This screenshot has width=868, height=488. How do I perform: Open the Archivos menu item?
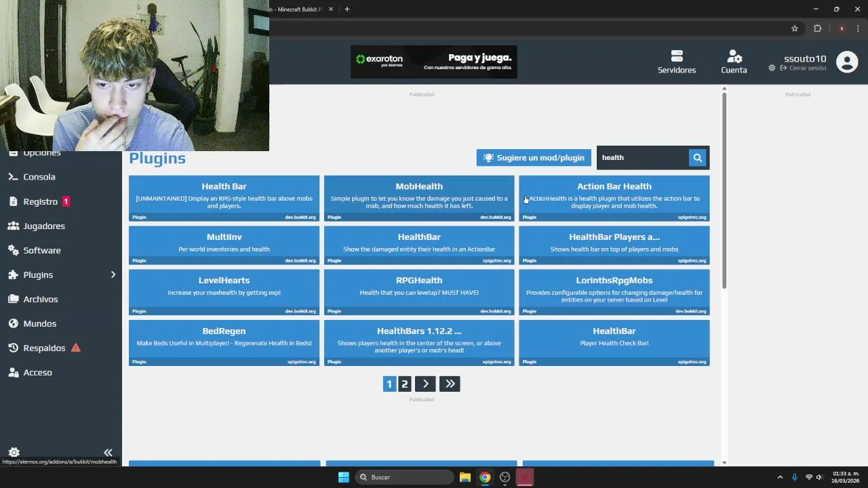click(61, 299)
